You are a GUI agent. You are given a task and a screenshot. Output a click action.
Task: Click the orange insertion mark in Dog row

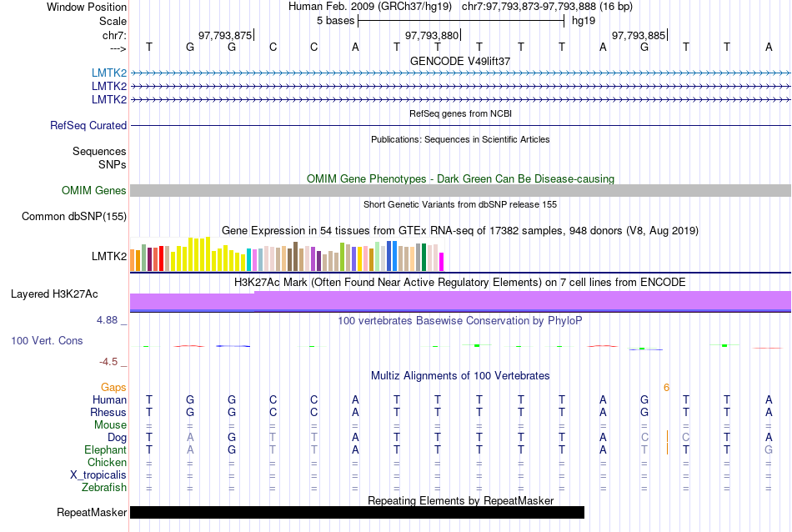[667, 436]
